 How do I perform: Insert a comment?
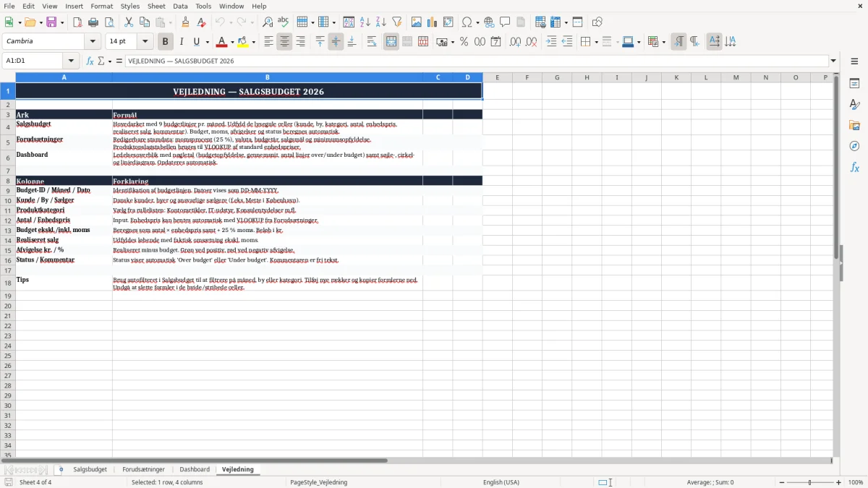coord(505,22)
